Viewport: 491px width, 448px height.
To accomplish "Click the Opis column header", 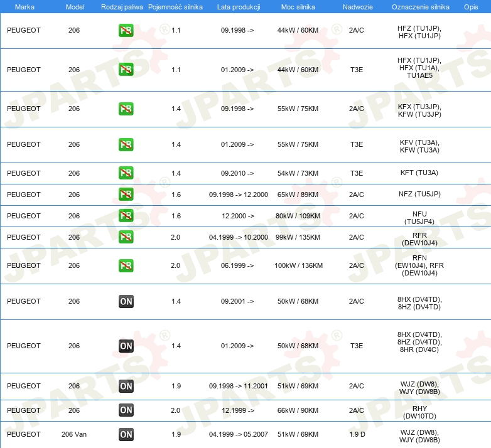I will point(471,7).
